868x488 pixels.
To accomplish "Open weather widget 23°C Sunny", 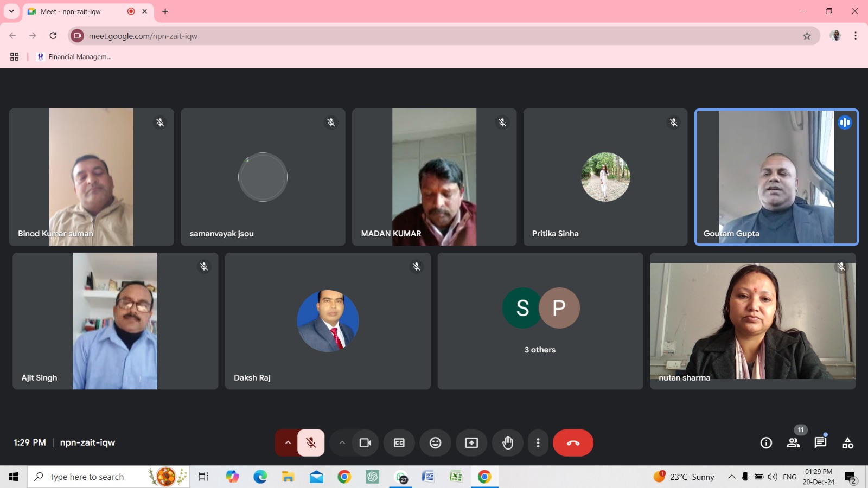I will tap(684, 477).
